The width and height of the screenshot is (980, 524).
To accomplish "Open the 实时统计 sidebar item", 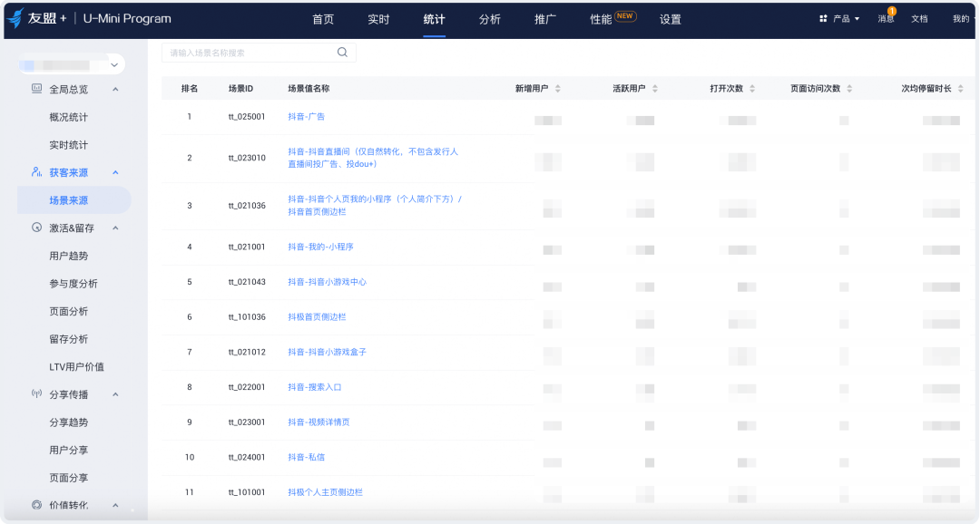I will click(69, 145).
